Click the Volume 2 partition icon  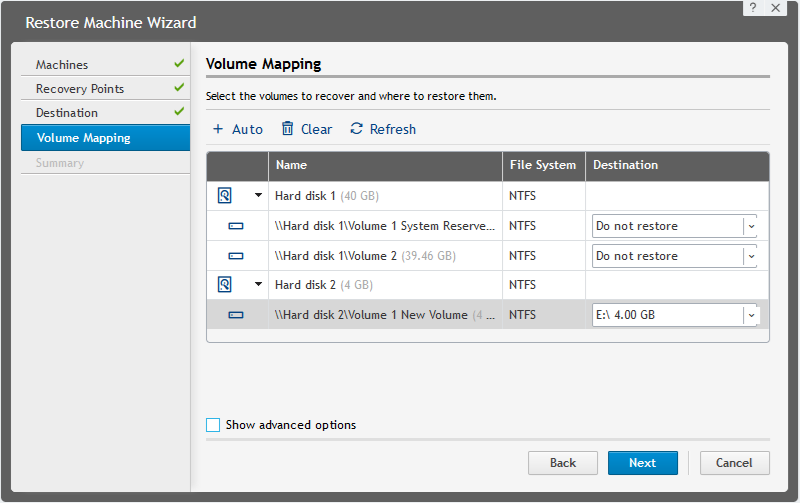(236, 256)
